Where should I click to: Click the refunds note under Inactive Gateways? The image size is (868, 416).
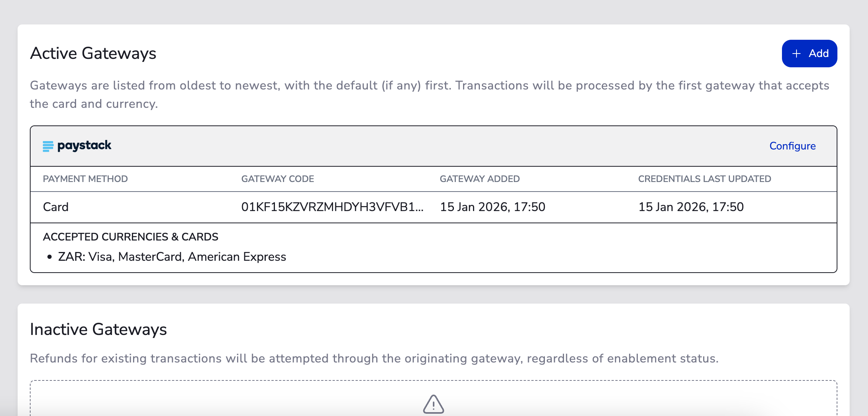pyautogui.click(x=374, y=358)
